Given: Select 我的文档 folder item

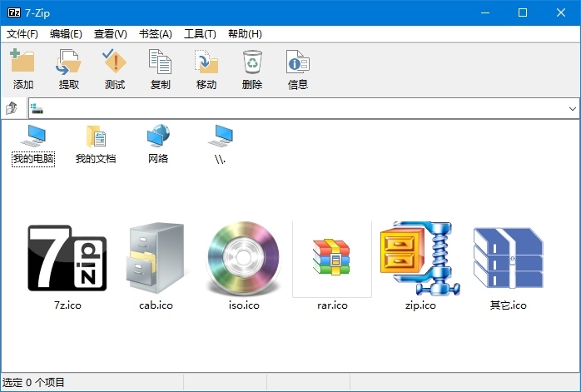Looking at the screenshot, I should click(96, 143).
